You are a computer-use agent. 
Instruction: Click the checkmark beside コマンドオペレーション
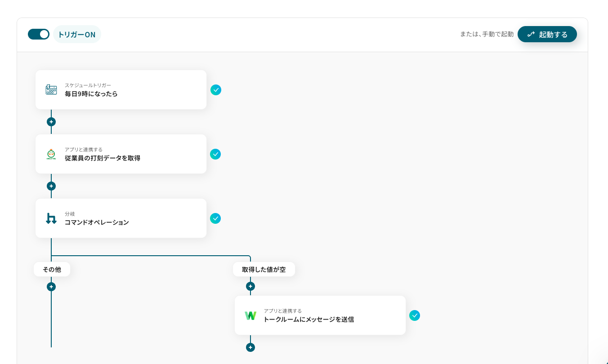click(x=215, y=218)
